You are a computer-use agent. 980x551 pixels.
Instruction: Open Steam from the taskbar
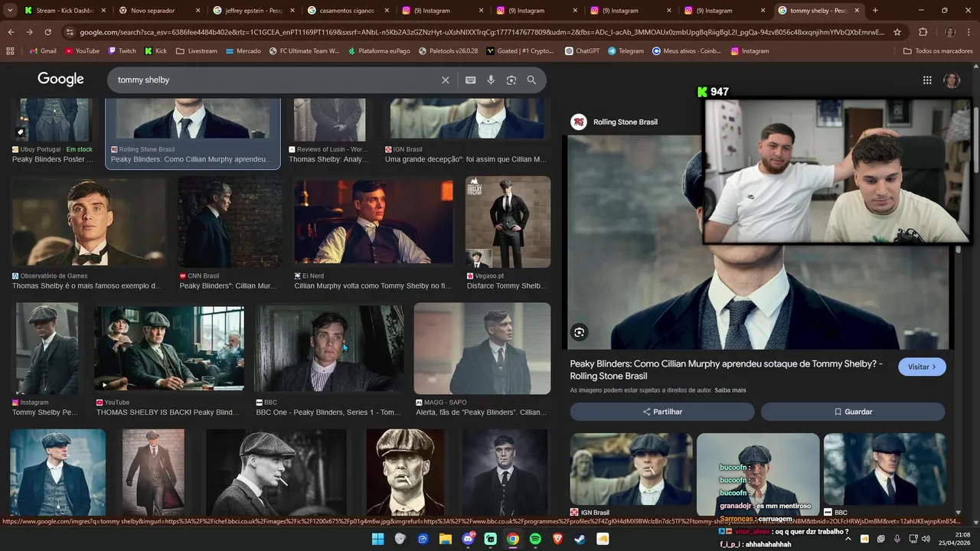[x=580, y=539]
